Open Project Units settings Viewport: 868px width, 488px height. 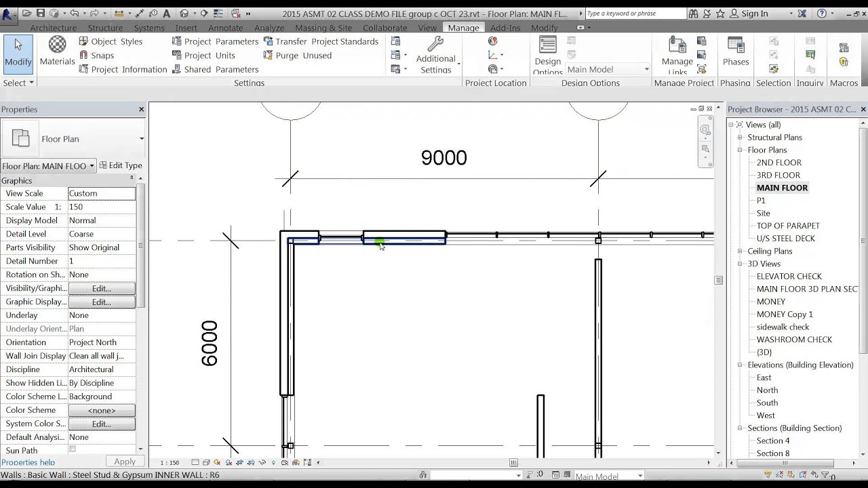click(x=203, y=56)
